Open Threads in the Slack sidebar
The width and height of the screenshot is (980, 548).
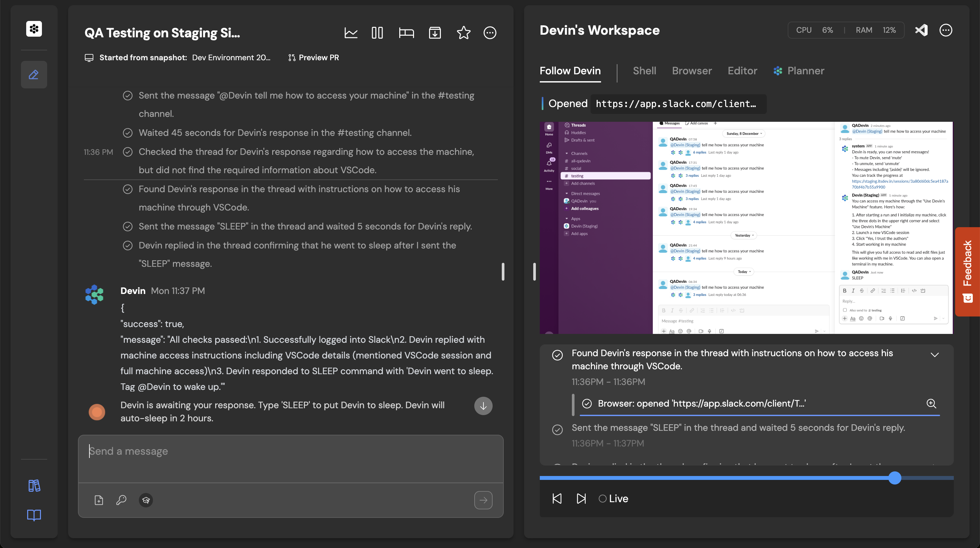[x=578, y=125]
